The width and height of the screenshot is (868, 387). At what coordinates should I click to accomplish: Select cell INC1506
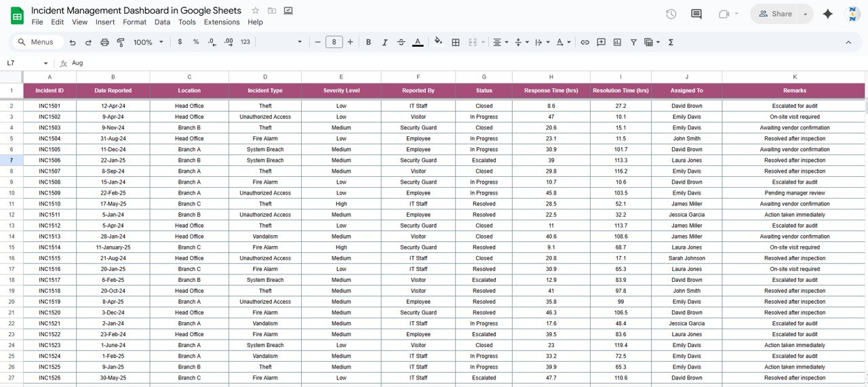coord(50,161)
